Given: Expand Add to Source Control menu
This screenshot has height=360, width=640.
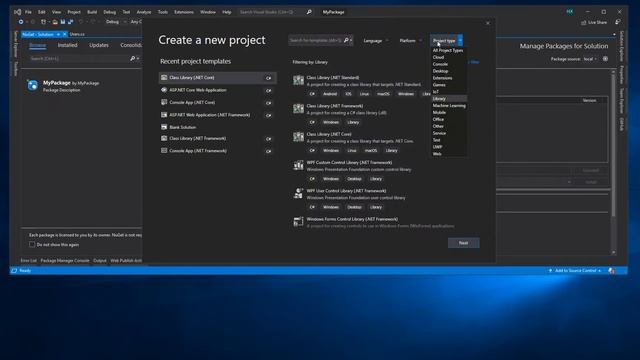Looking at the screenshot, I should [576, 271].
